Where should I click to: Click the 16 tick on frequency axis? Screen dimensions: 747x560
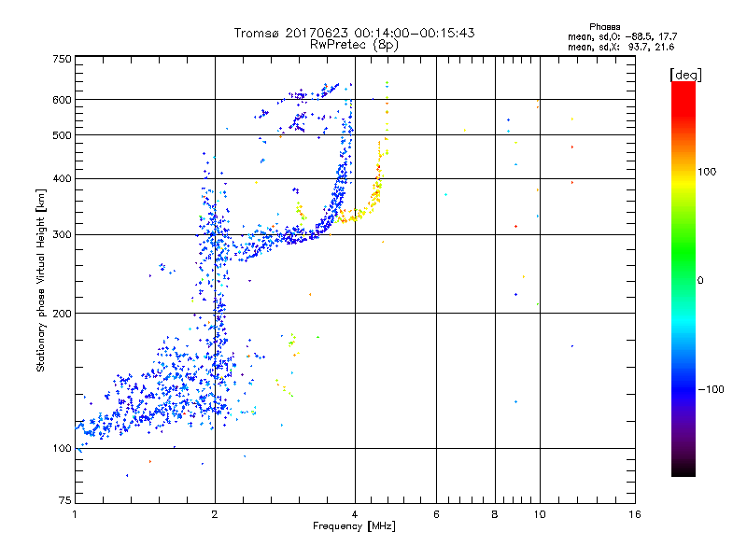point(634,515)
